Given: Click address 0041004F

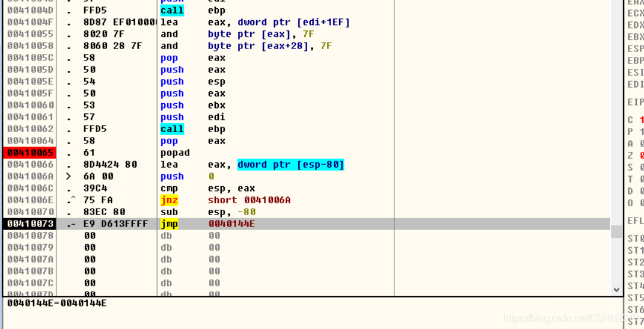Looking at the screenshot, I should click(x=30, y=22).
